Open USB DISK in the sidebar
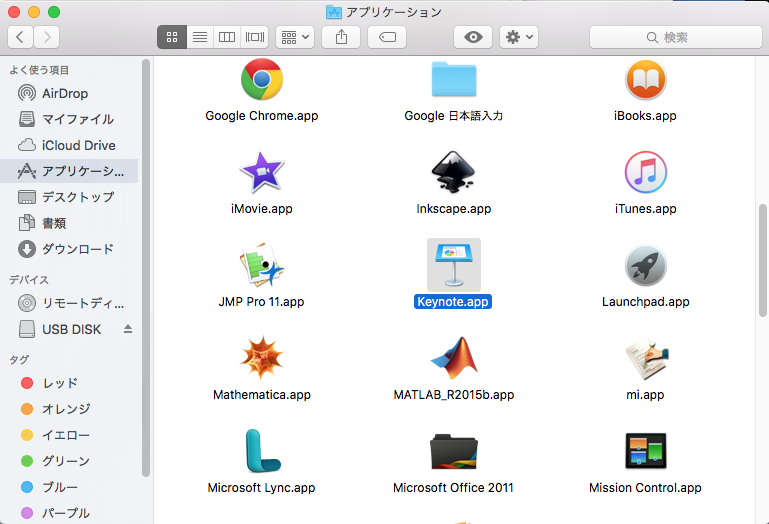The width and height of the screenshot is (769, 524). pyautogui.click(x=69, y=329)
